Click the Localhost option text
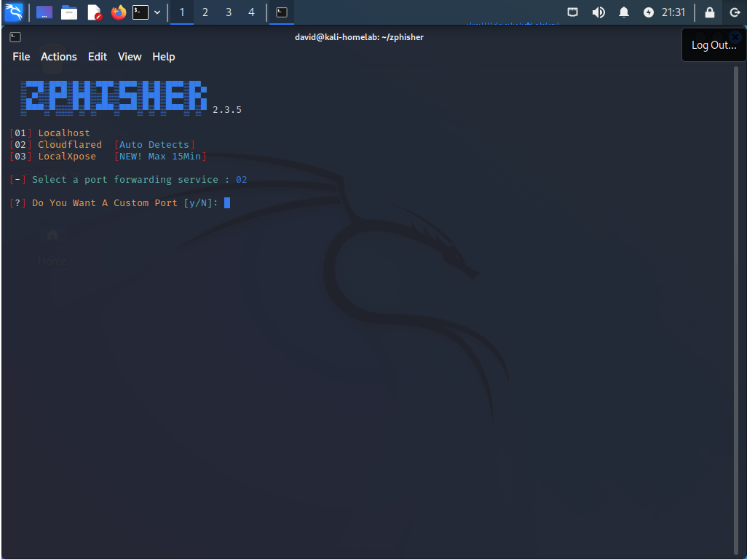 click(x=64, y=133)
